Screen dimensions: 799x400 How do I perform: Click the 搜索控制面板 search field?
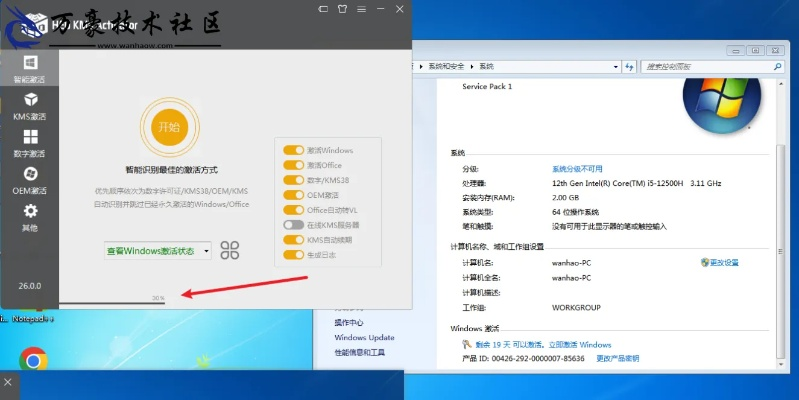(712, 67)
